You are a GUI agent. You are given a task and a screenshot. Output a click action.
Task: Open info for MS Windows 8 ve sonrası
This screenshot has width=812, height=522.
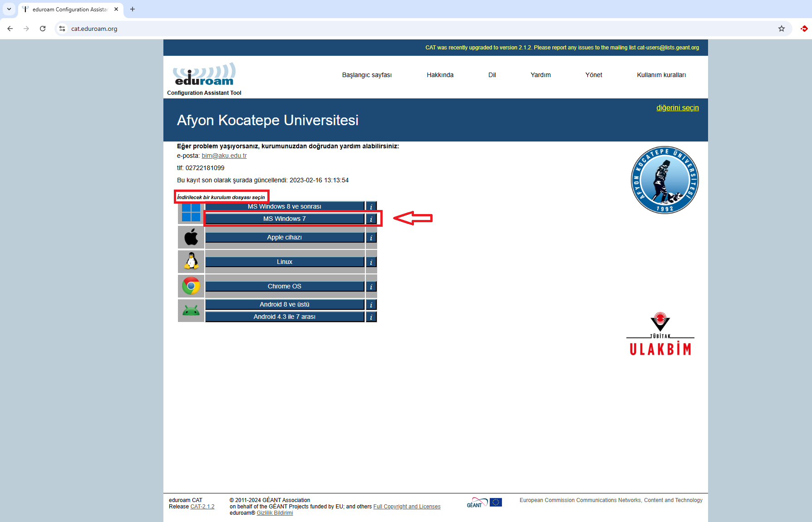[x=371, y=206]
